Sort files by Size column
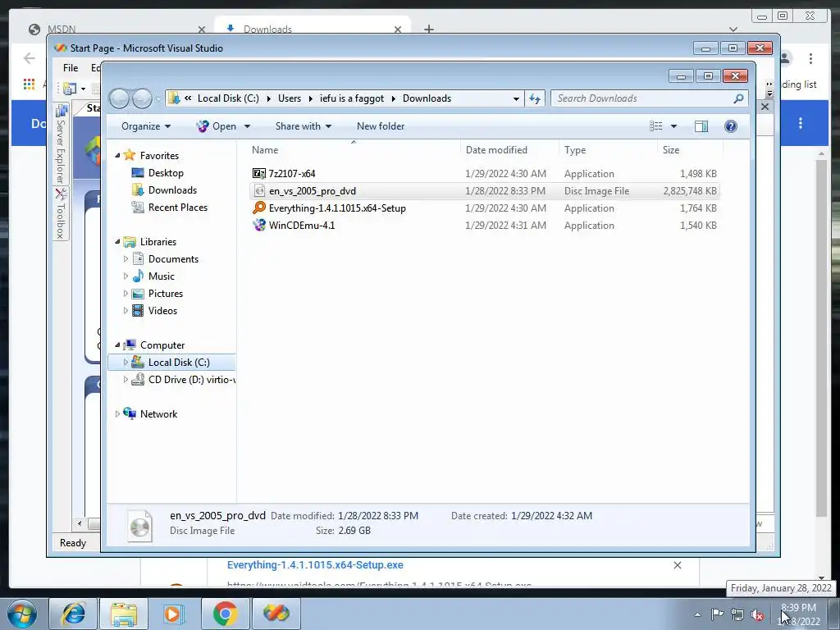 click(x=690, y=150)
